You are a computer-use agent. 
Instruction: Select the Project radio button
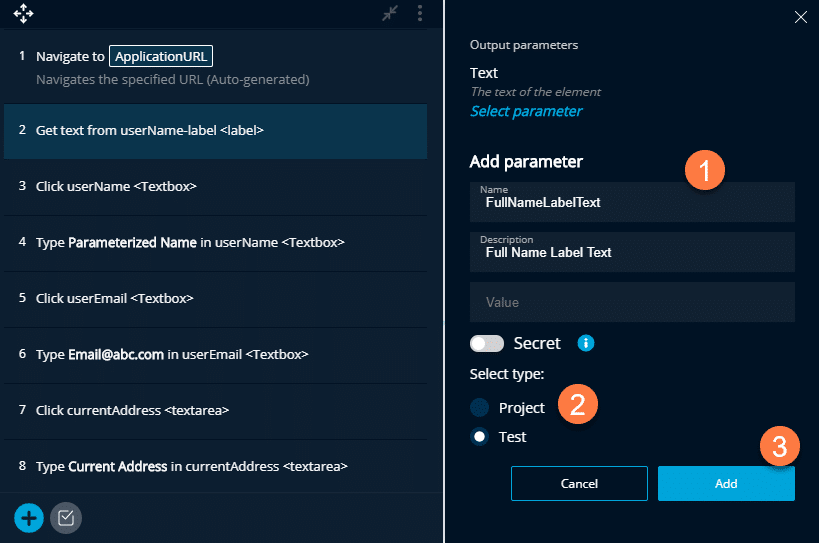click(x=479, y=408)
